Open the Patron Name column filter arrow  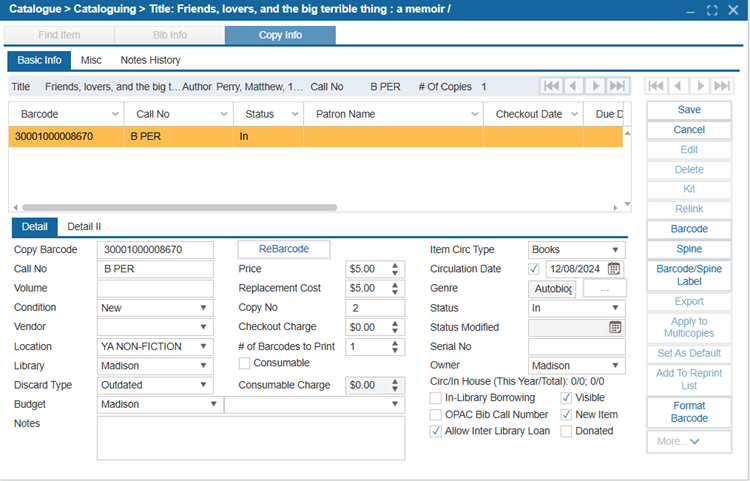pos(474,114)
